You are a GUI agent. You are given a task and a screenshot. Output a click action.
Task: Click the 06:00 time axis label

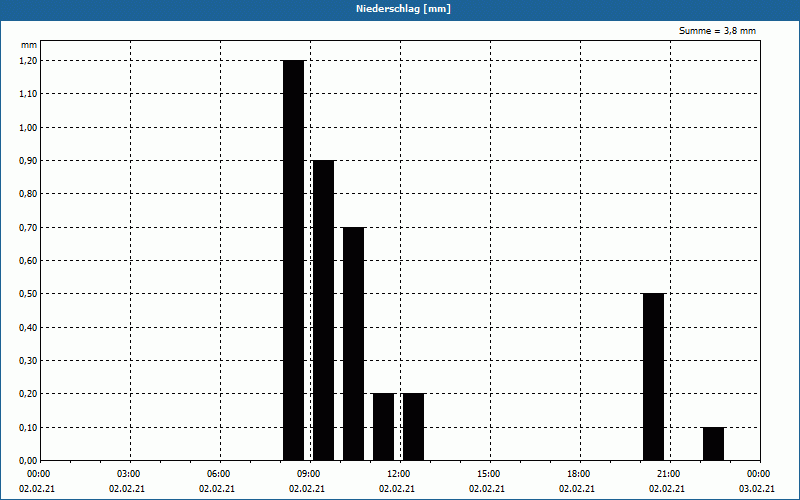pyautogui.click(x=218, y=474)
